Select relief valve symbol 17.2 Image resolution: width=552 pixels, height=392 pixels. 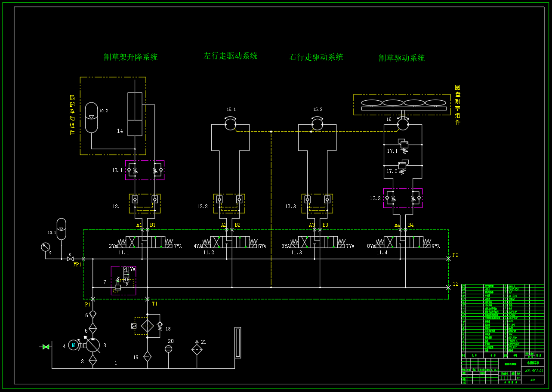[404, 167]
